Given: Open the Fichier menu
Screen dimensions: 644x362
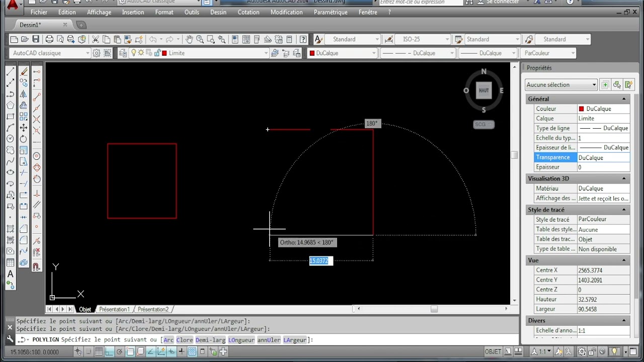Looking at the screenshot, I should pyautogui.click(x=39, y=12).
